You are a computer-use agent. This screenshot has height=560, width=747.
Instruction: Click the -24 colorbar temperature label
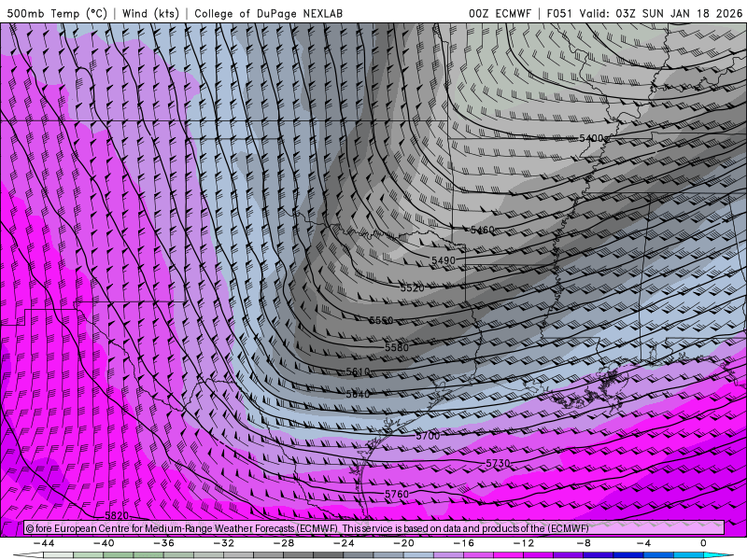pyautogui.click(x=344, y=543)
